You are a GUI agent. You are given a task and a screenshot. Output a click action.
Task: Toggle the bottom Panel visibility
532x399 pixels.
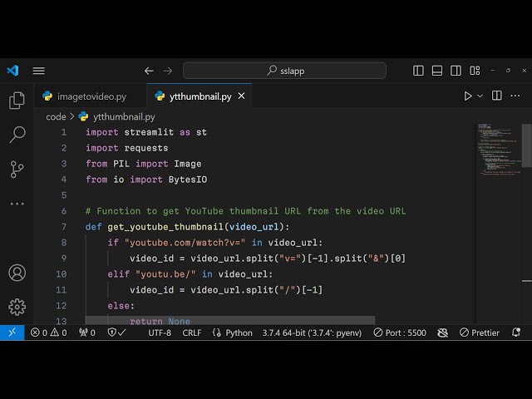pyautogui.click(x=437, y=71)
